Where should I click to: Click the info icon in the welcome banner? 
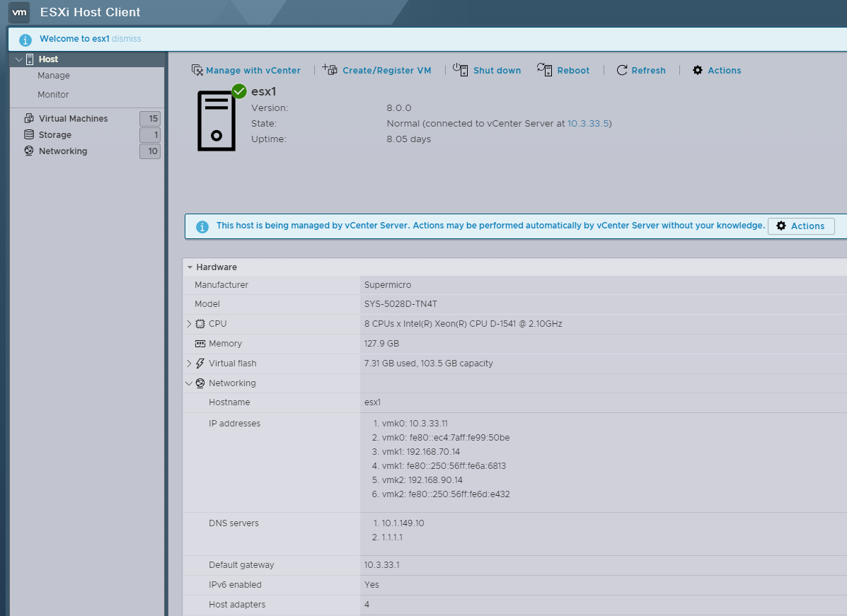pyautogui.click(x=25, y=40)
